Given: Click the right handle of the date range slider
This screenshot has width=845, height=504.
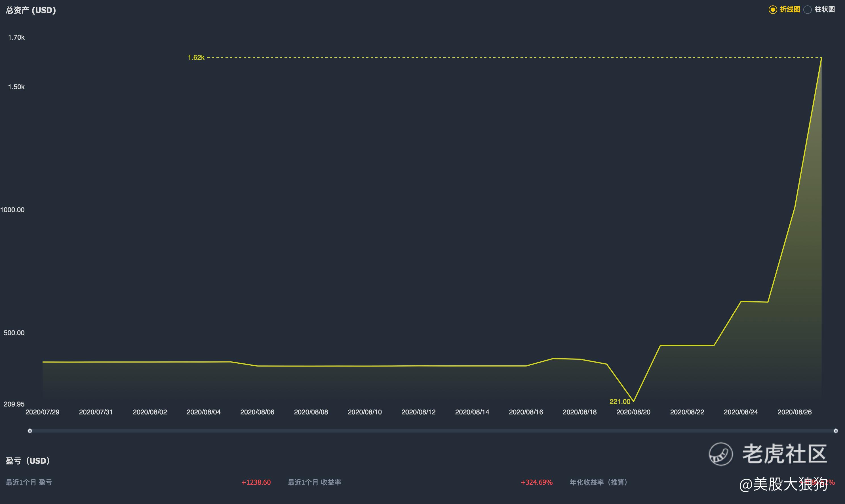Looking at the screenshot, I should pos(835,431).
